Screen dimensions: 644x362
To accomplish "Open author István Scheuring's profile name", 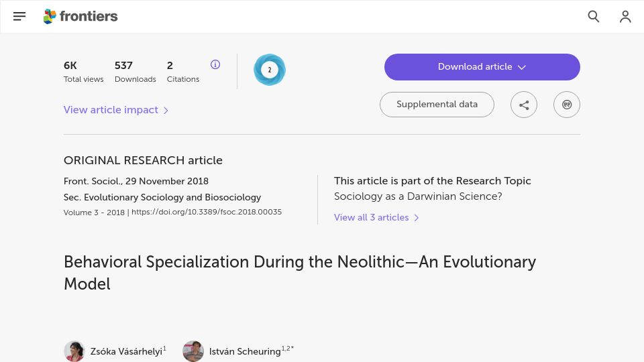I will [245, 352].
